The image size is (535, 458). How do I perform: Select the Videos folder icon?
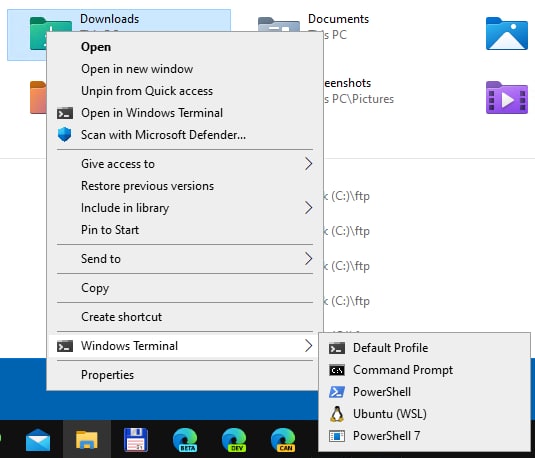point(507,98)
